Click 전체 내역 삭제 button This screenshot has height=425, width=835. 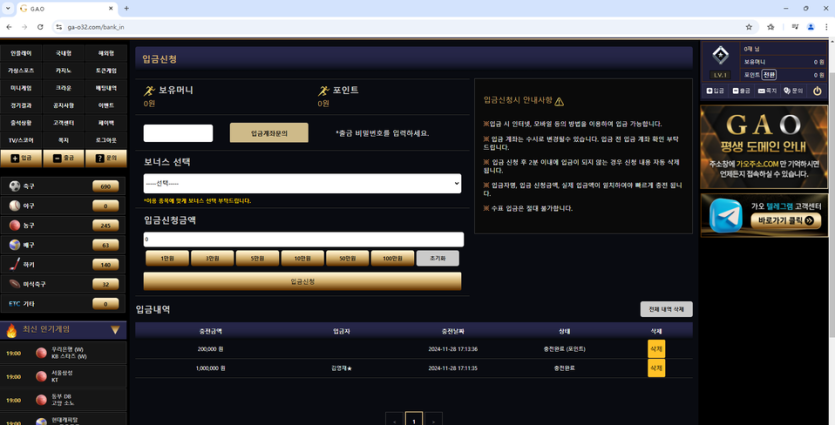point(666,309)
